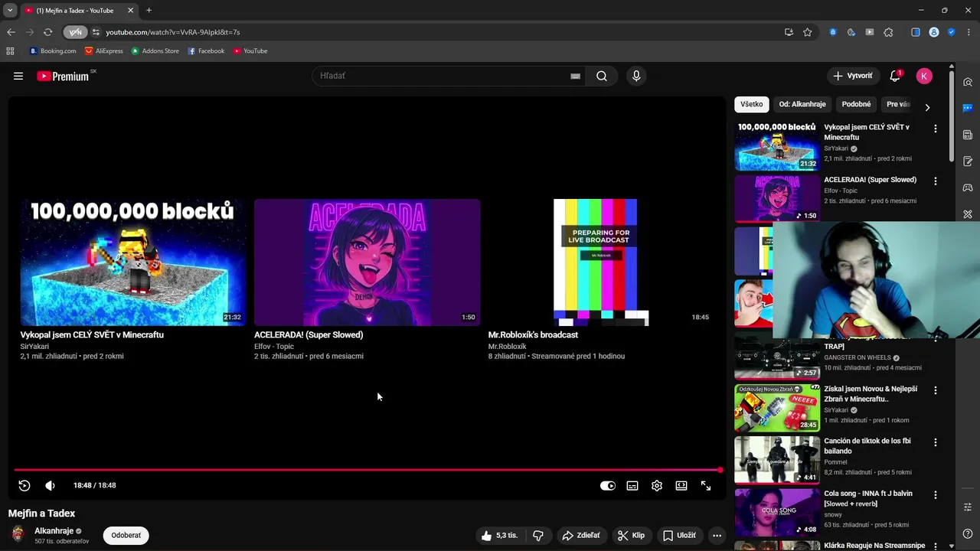Image resolution: width=980 pixels, height=551 pixels.
Task: Open options for Cola song sidebar video
Action: click(935, 495)
